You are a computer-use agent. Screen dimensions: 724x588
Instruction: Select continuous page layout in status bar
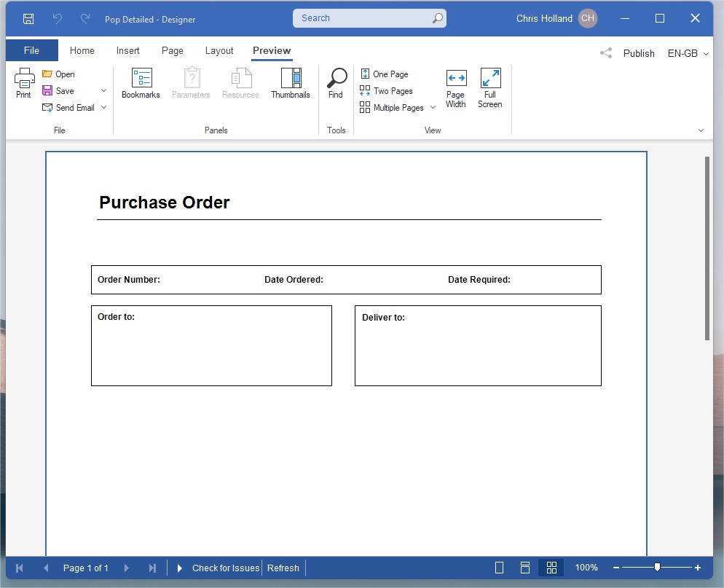tap(525, 568)
